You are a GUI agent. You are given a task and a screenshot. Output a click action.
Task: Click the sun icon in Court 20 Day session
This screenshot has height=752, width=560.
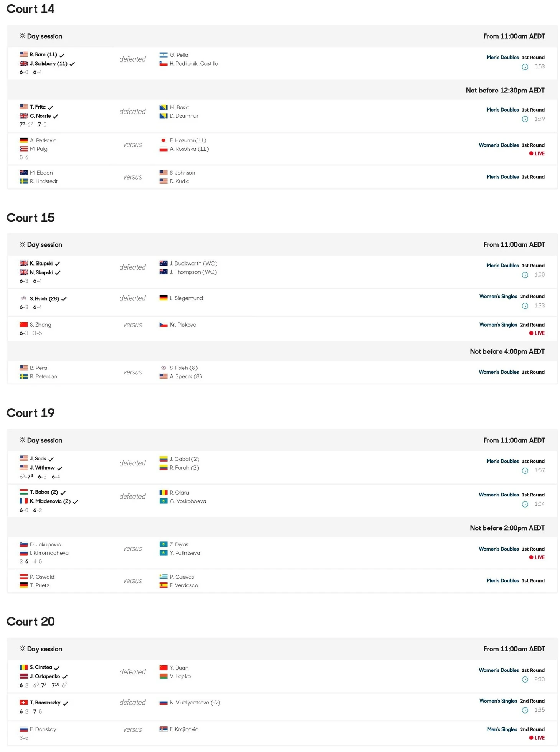pyautogui.click(x=22, y=648)
